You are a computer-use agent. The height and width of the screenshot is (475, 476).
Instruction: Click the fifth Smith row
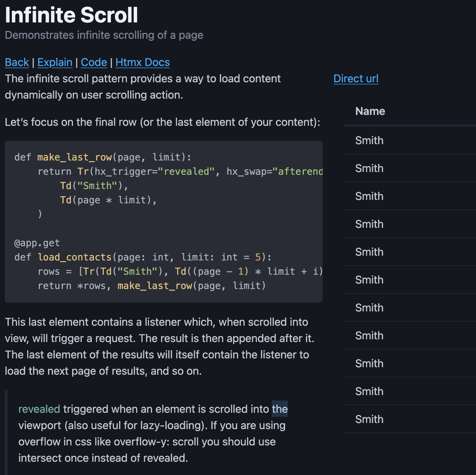click(x=369, y=252)
